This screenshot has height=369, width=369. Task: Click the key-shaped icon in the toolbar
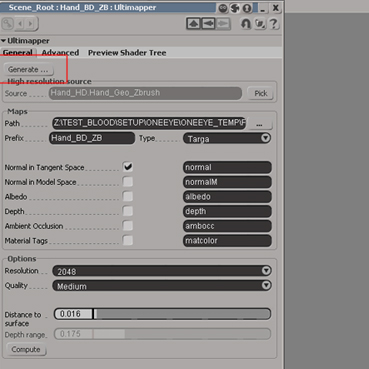click(7, 24)
